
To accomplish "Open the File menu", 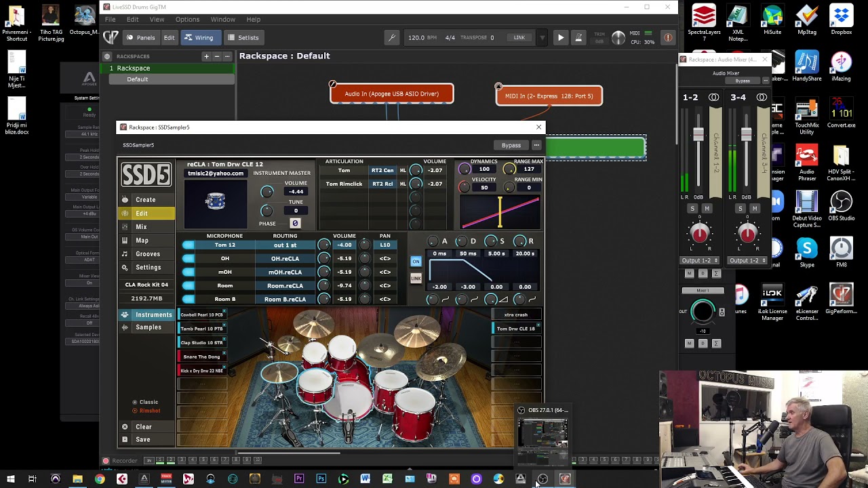I will click(110, 20).
